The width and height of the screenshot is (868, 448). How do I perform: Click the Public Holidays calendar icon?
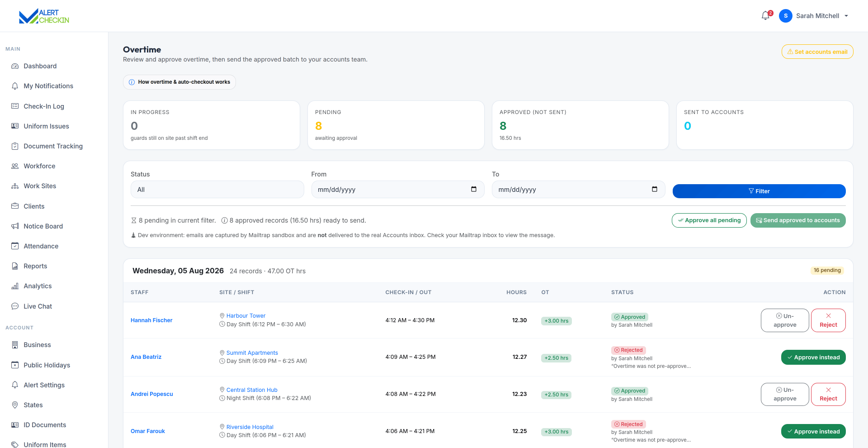[15, 365]
